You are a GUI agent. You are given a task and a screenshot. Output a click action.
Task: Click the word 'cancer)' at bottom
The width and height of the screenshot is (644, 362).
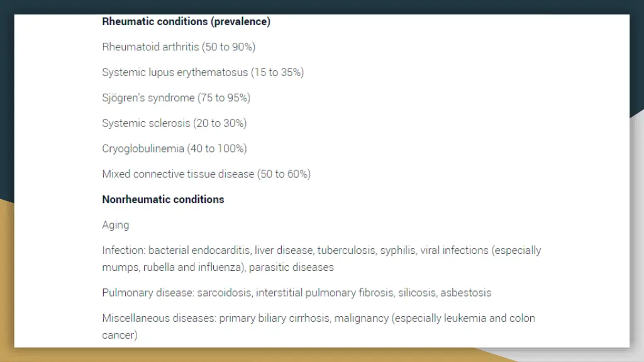pyautogui.click(x=119, y=336)
